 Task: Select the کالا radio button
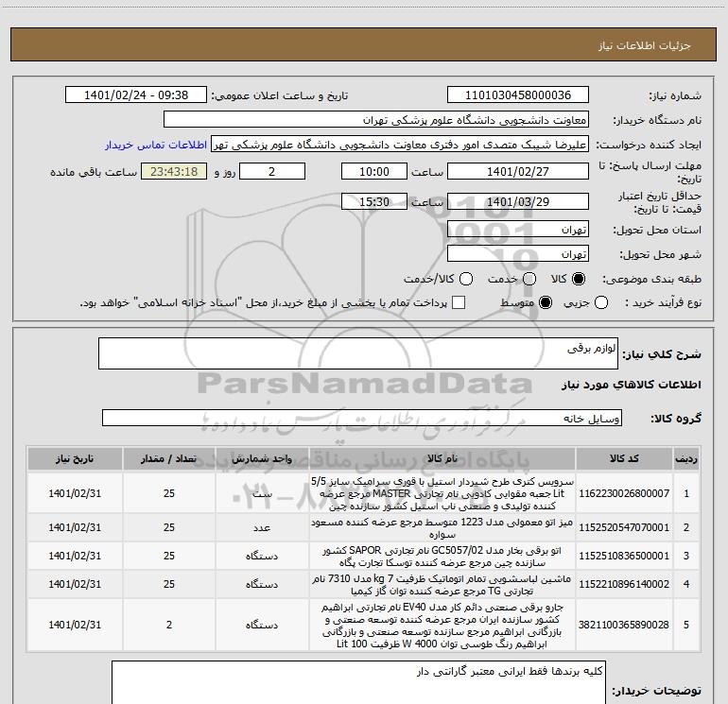tap(579, 279)
